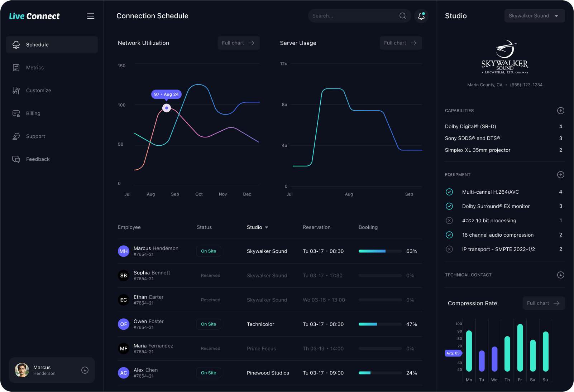574x392 pixels.
Task: Click the Metrics sidebar icon
Action: [16, 68]
